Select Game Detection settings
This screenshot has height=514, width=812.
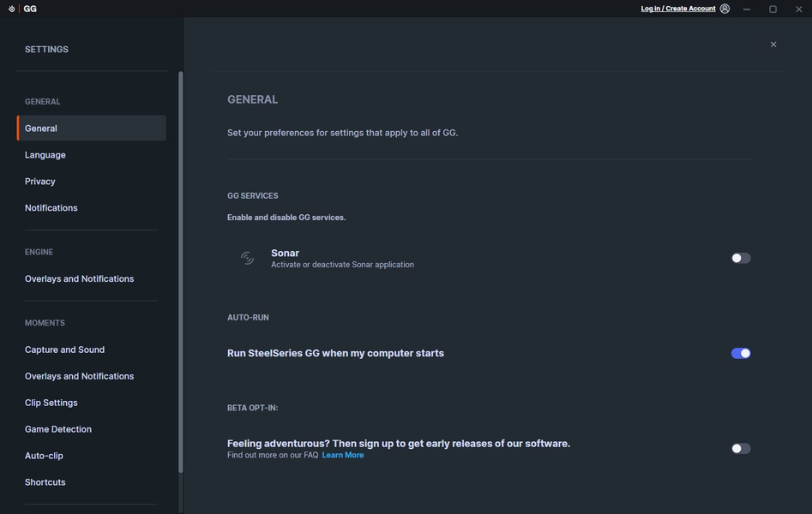click(x=58, y=429)
